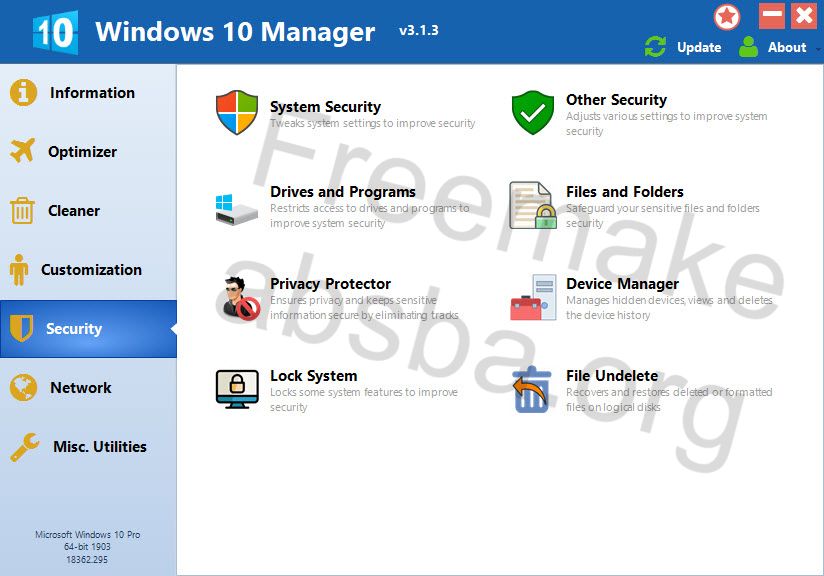Click 'Adjusts various settings to improve system' description
This screenshot has width=824, height=576.
(666, 116)
